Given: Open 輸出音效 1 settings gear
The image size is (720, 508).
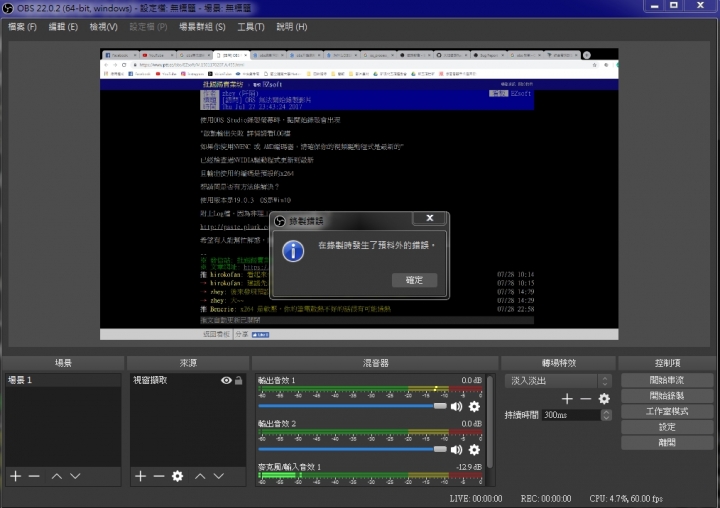Looking at the screenshot, I should [474, 406].
